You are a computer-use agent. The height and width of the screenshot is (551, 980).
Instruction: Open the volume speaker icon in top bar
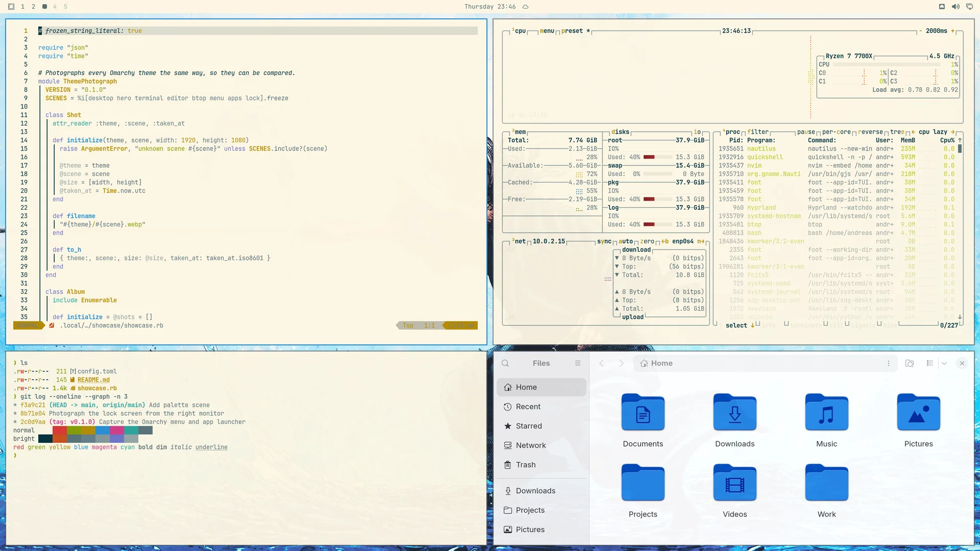[955, 7]
